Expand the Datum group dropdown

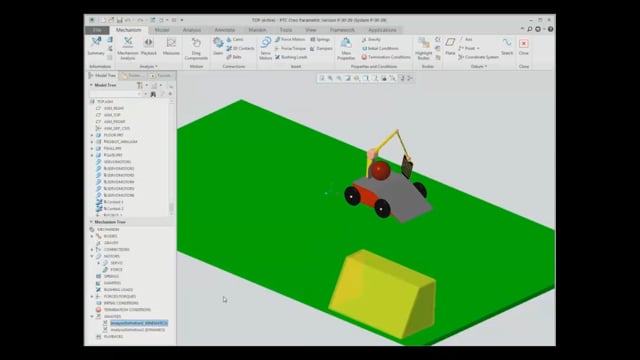tap(479, 66)
